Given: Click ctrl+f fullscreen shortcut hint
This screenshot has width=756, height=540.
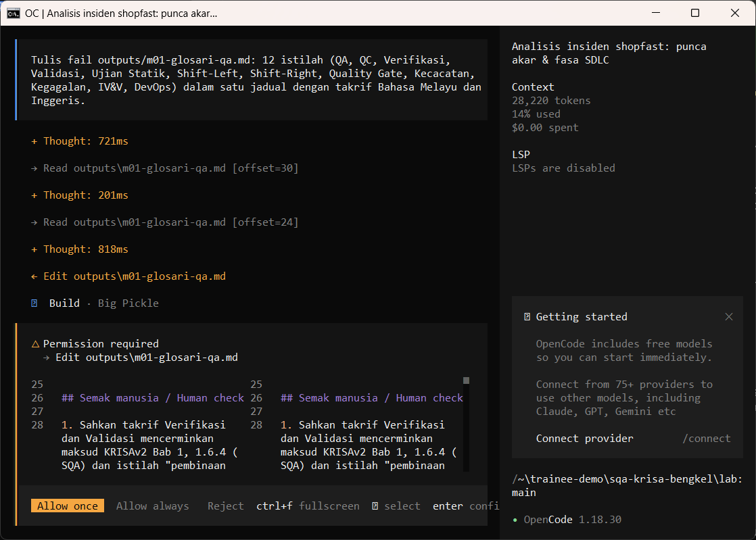Looking at the screenshot, I should (x=308, y=506).
